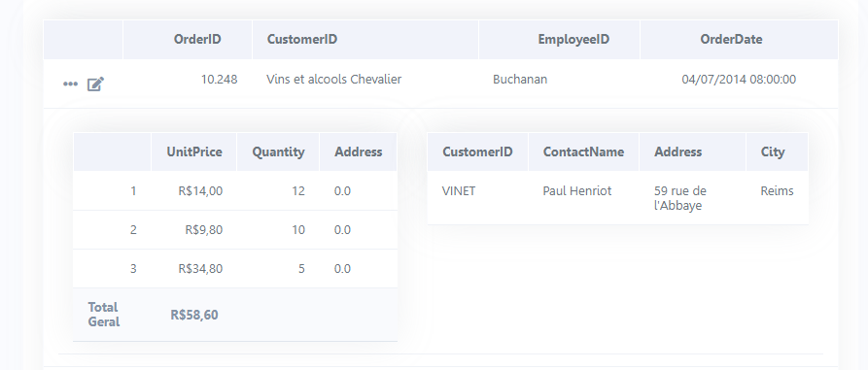Click the UnitPrice column header
This screenshot has height=370, width=868.
[x=194, y=152]
